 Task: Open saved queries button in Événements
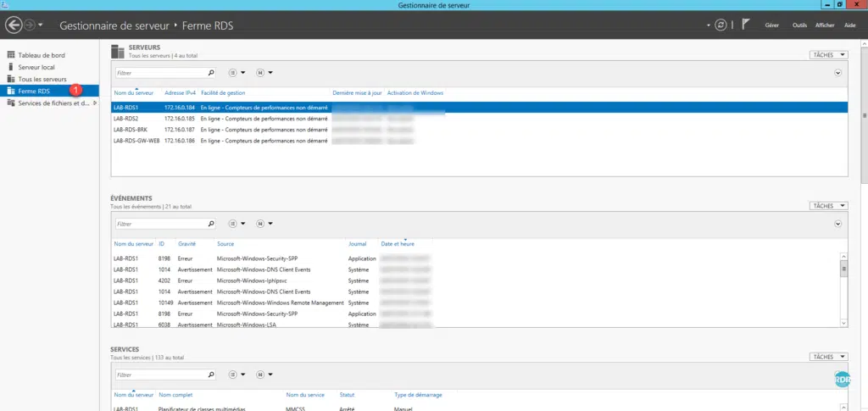(x=264, y=224)
